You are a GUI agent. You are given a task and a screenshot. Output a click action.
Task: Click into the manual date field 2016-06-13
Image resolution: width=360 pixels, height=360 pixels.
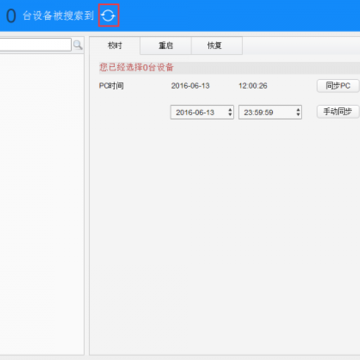tap(202, 112)
